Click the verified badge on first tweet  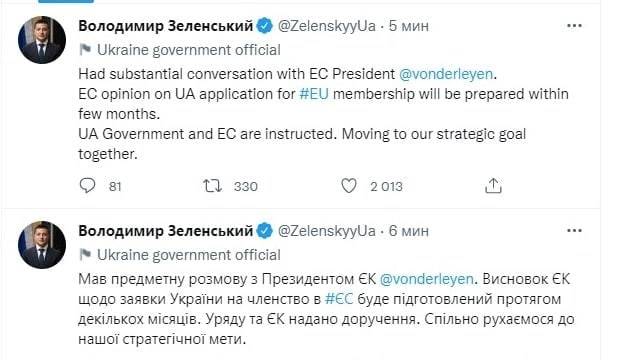[265, 26]
